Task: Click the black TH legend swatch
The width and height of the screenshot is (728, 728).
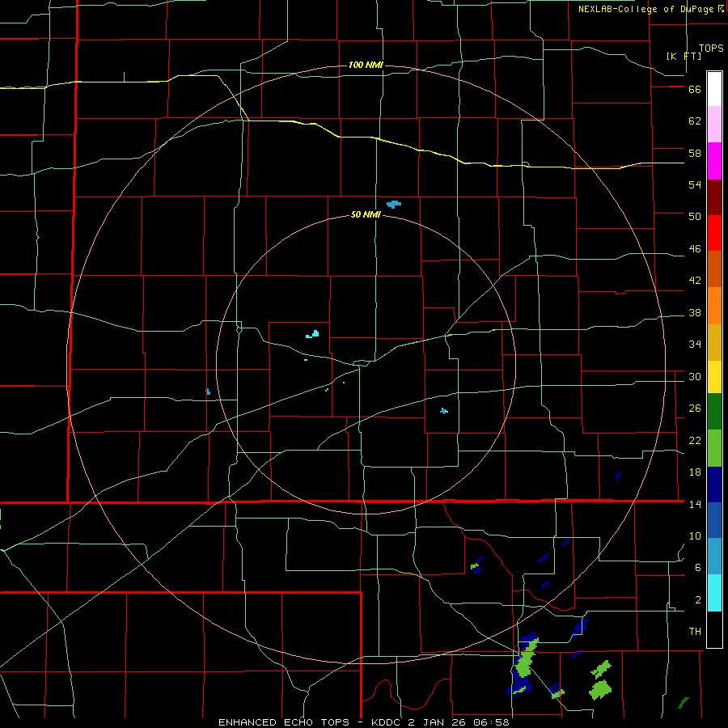Action: [714, 629]
